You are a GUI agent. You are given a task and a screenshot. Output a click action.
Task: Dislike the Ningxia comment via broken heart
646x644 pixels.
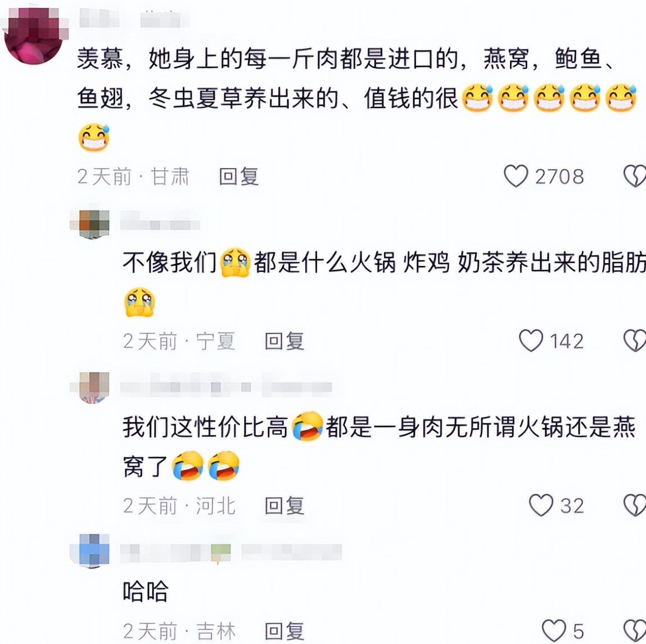click(x=634, y=341)
